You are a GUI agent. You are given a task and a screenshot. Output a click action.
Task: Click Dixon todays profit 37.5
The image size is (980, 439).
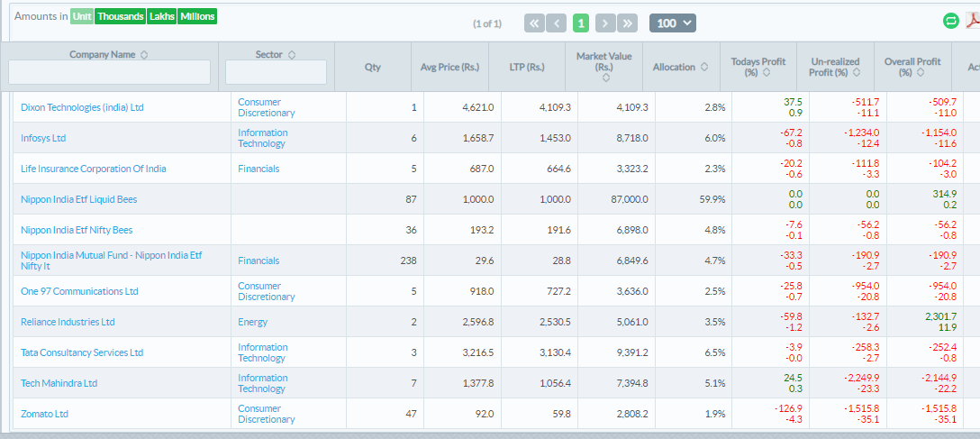click(794, 102)
